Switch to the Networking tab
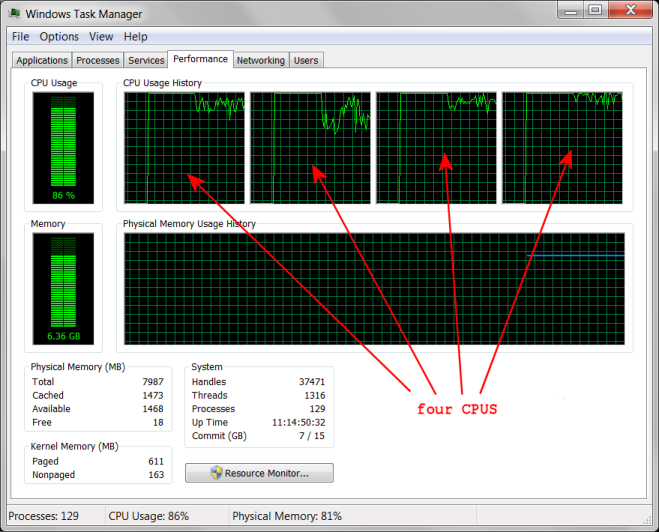This screenshot has width=659, height=532. tap(261, 61)
